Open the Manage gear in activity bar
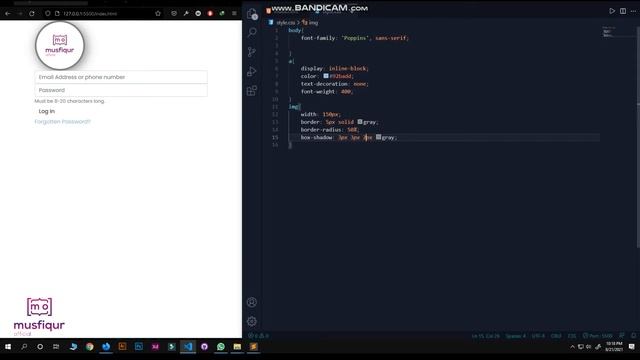The width and height of the screenshot is (640, 360). pos(252,321)
